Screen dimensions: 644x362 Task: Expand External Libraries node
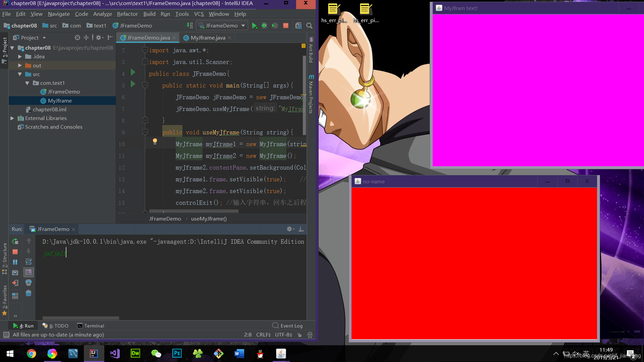12,118
